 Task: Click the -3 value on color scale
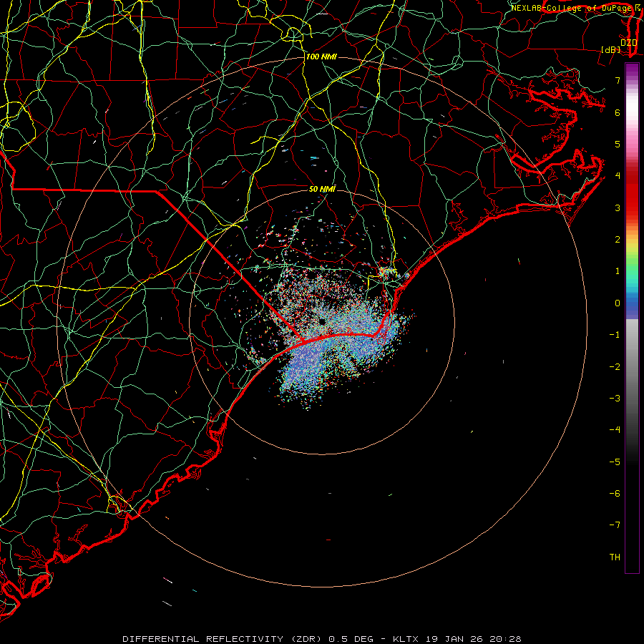(615, 399)
